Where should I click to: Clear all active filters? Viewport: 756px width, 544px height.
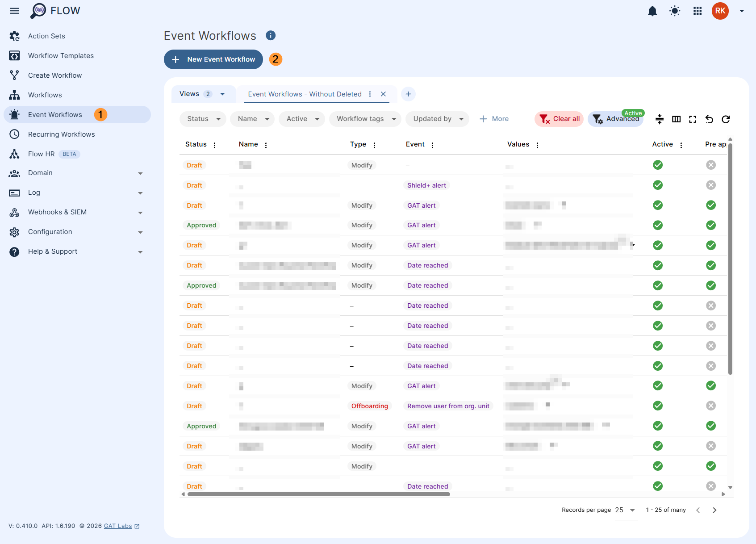[x=559, y=119]
